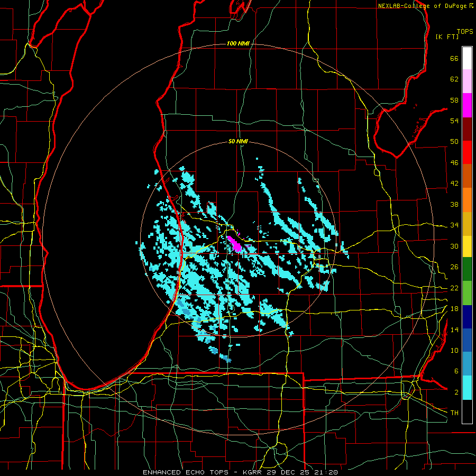Click the legend value 50

pos(454,142)
